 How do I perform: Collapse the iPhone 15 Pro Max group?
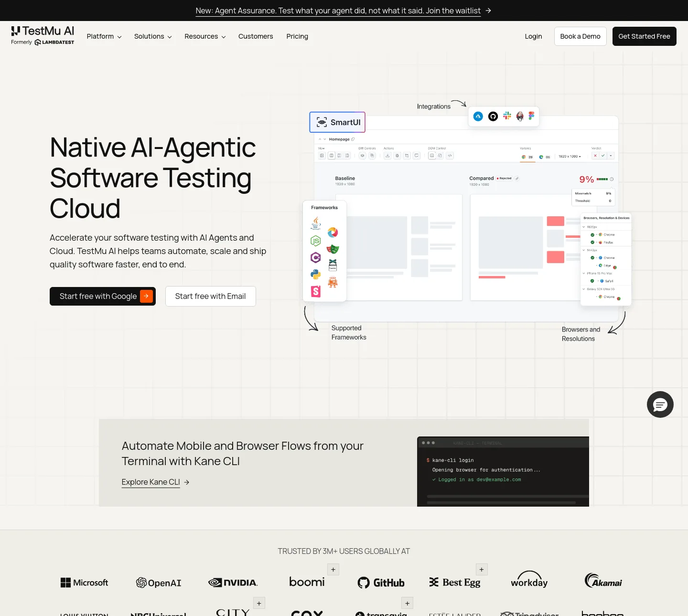tap(583, 273)
